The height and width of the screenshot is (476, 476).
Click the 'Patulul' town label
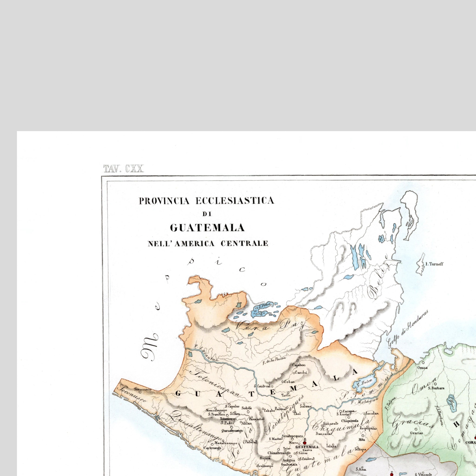pos(251,442)
